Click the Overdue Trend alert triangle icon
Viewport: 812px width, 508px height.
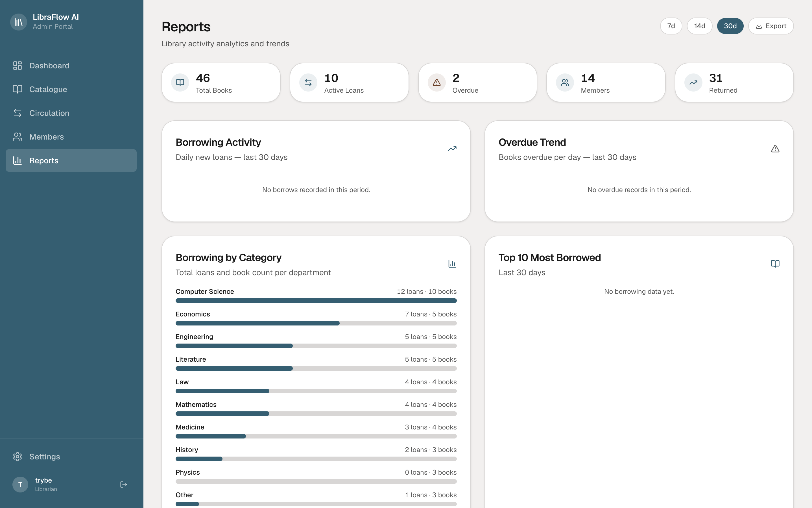[775, 149]
